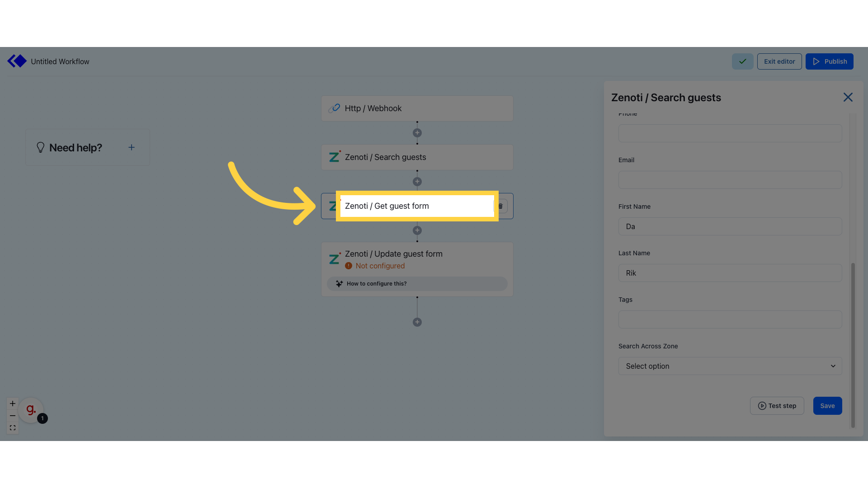This screenshot has width=868, height=488.
Task: Click Zenoti logo on Update guest form
Action: tap(335, 259)
